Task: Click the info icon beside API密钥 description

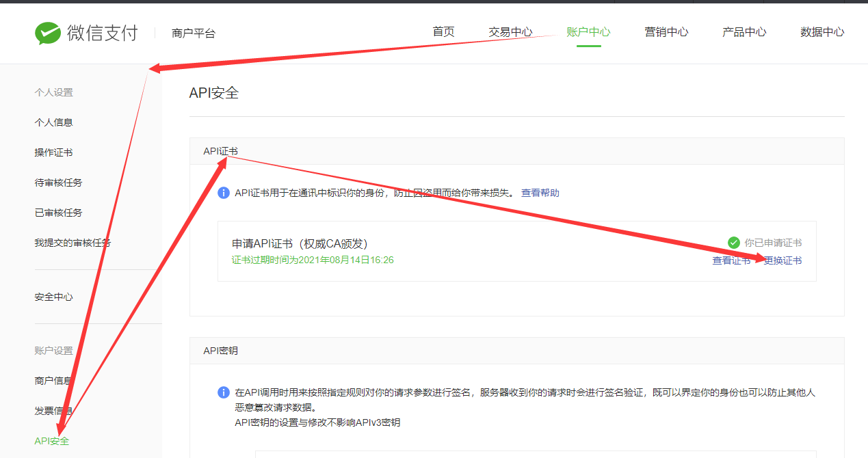Action: [223, 392]
